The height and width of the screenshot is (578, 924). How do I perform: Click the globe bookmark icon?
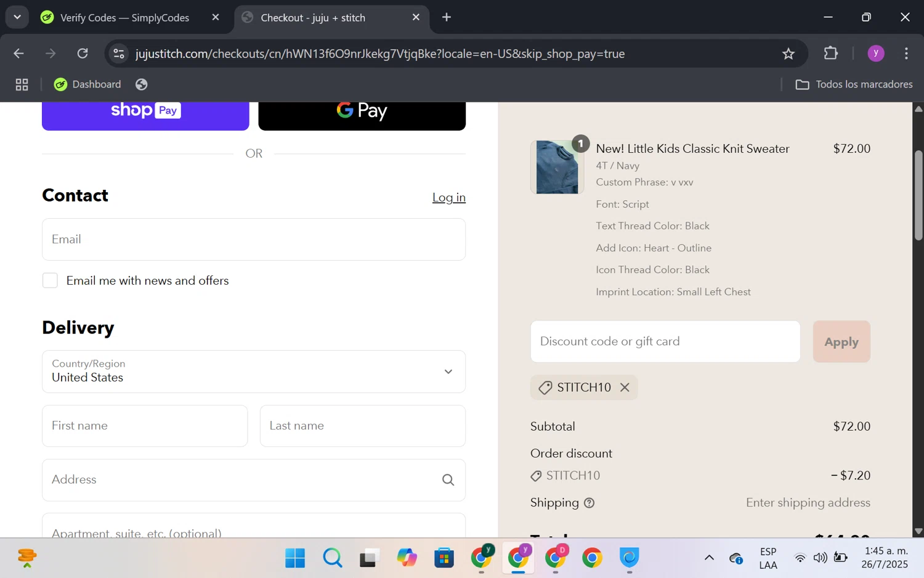click(x=142, y=84)
